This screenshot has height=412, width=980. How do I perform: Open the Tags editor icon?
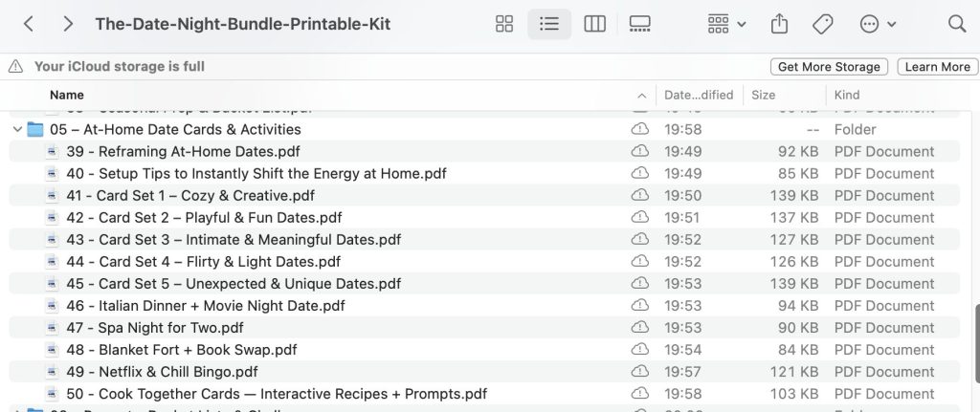pyautogui.click(x=822, y=25)
